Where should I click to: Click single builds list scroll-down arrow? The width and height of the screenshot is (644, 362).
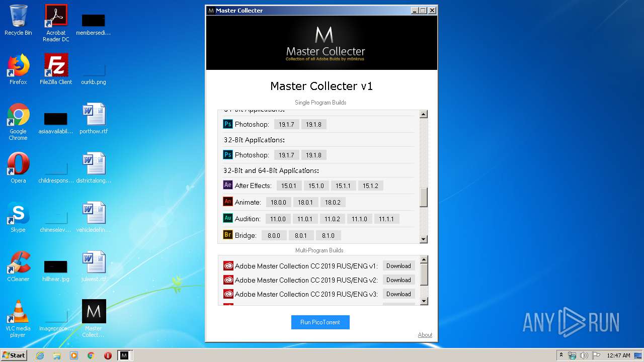coord(423,239)
